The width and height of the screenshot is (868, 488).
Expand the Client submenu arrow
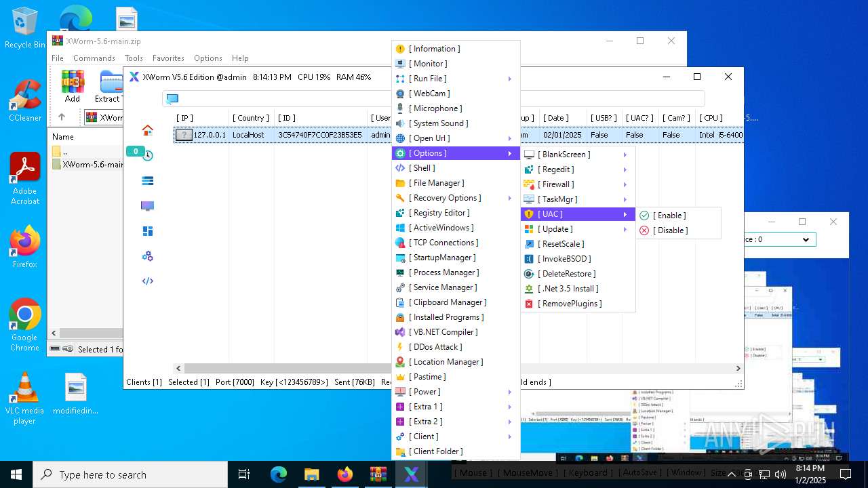coord(509,436)
